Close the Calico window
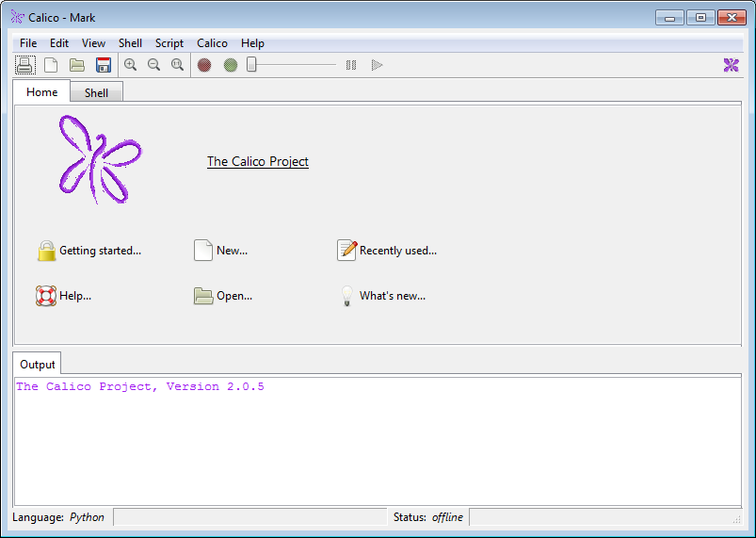This screenshot has width=756, height=538. pos(732,18)
